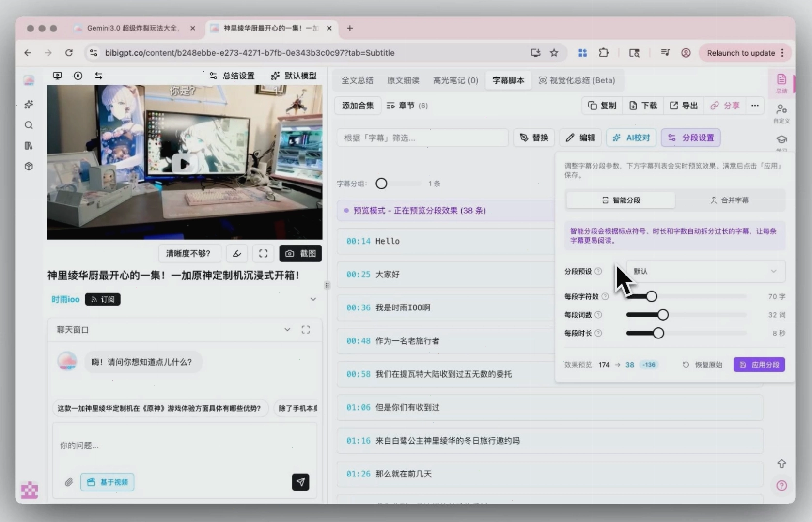Bookmark page with the star icon
Screen dimensions: 812x522
pyautogui.click(x=554, y=53)
